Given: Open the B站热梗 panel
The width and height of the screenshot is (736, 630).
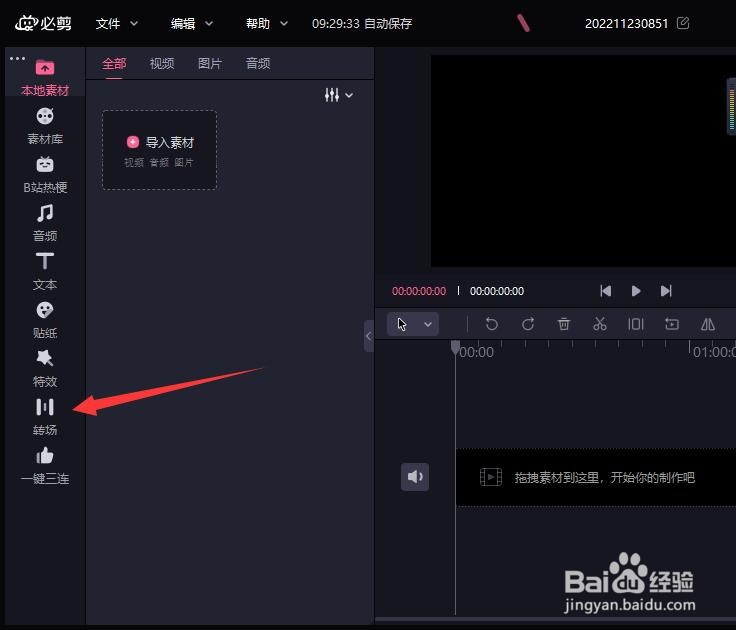Looking at the screenshot, I should (x=45, y=175).
